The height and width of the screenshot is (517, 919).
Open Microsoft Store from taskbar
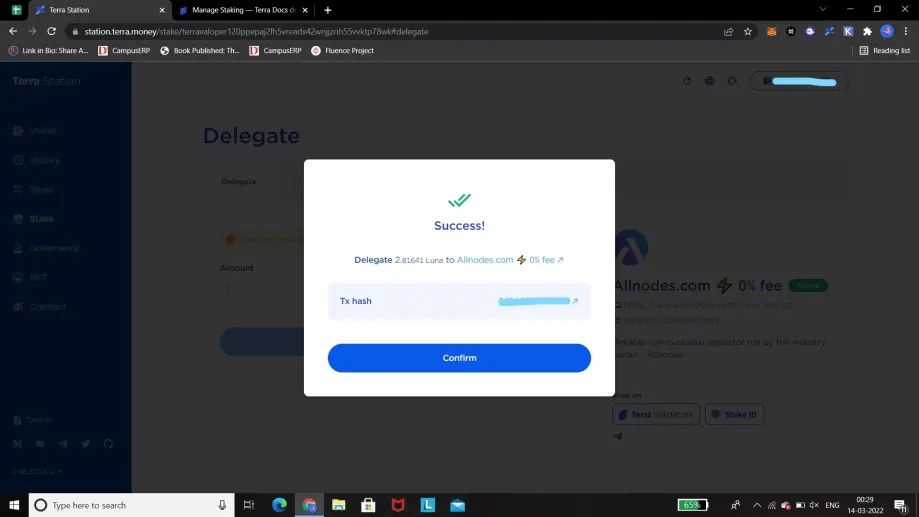click(x=368, y=505)
